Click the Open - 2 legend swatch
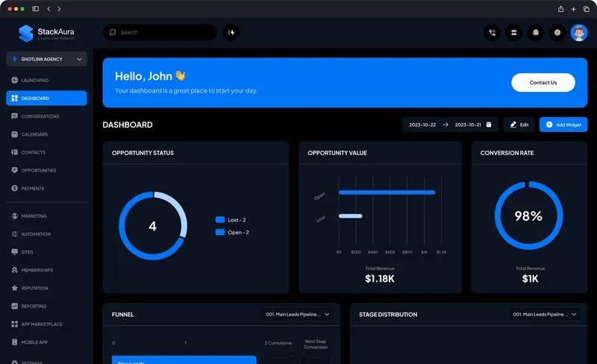597x364 pixels. [x=220, y=232]
